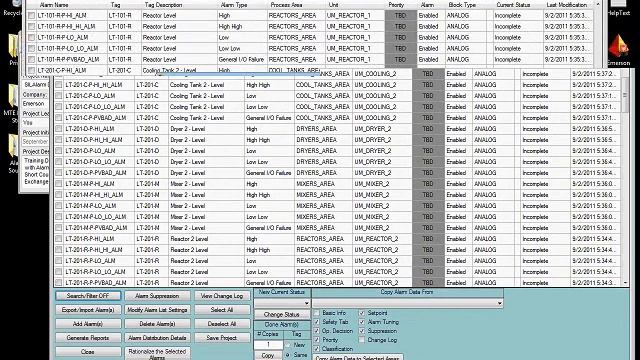Click the Close button in bottom panel

click(x=88, y=351)
